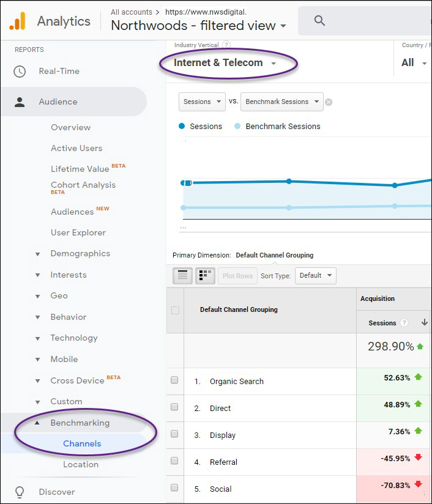Open the Cohort Analysis report
The image size is (432, 504).
(83, 185)
